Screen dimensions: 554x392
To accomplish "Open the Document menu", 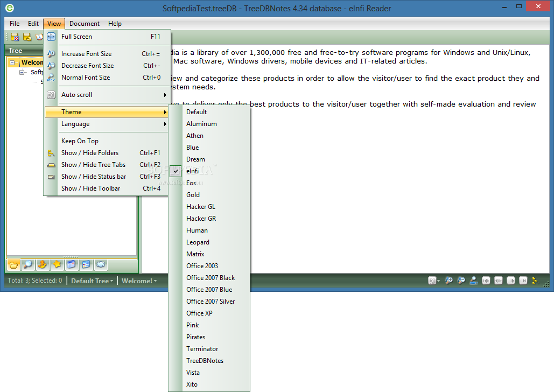I will pyautogui.click(x=85, y=24).
